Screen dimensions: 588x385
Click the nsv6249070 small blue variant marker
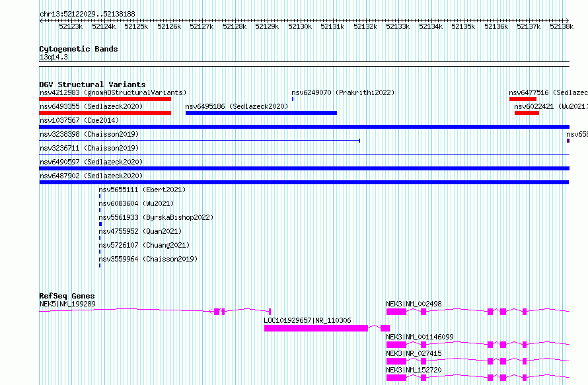[293, 99]
